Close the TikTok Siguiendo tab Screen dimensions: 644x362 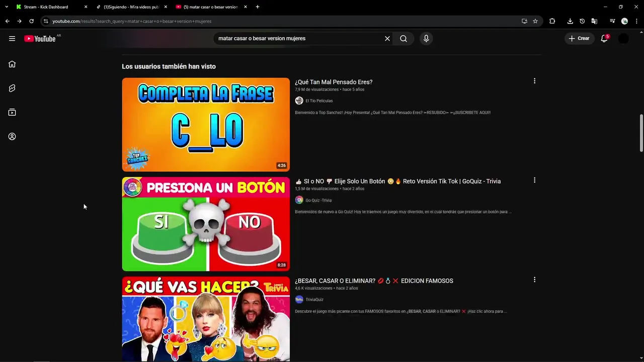pos(166,7)
